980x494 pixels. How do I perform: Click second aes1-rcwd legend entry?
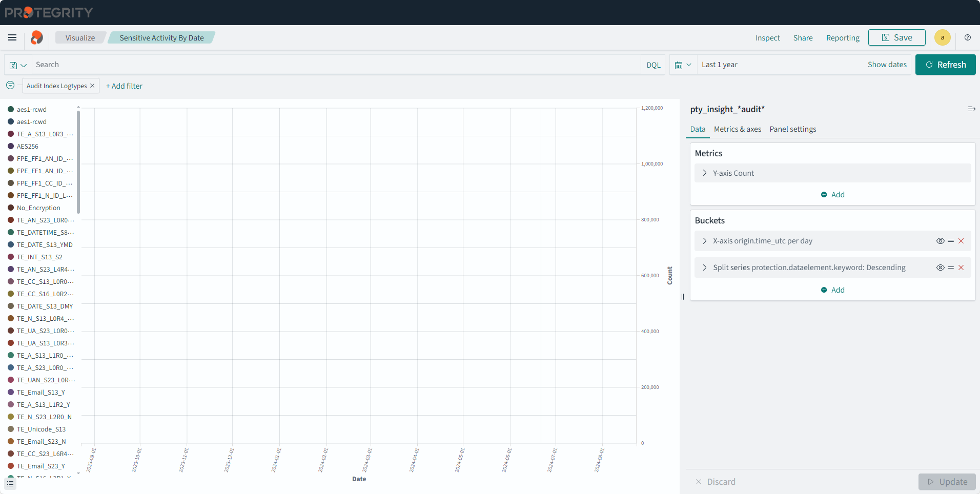coord(31,121)
